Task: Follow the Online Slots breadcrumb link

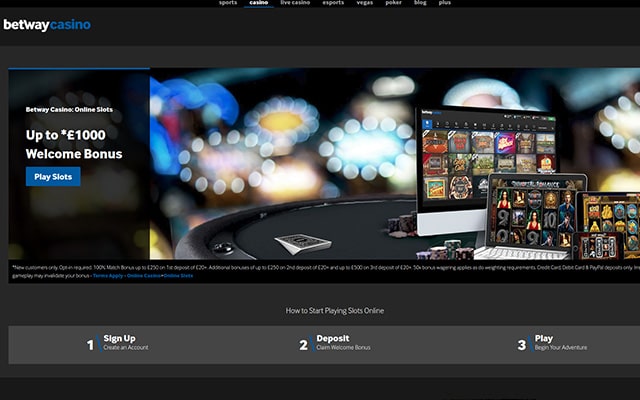Action: point(178,276)
